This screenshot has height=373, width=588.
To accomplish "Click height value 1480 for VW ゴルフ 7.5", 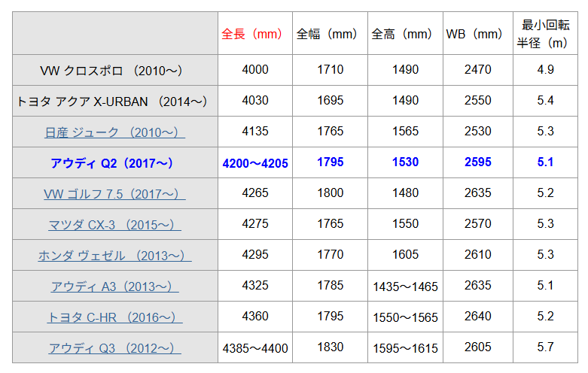I will [x=405, y=193].
